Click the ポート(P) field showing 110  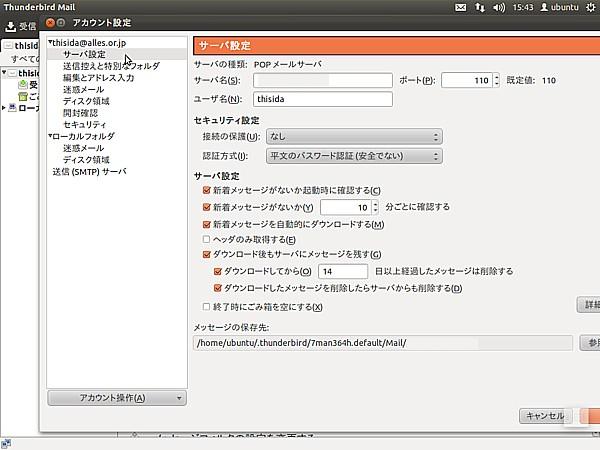467,80
